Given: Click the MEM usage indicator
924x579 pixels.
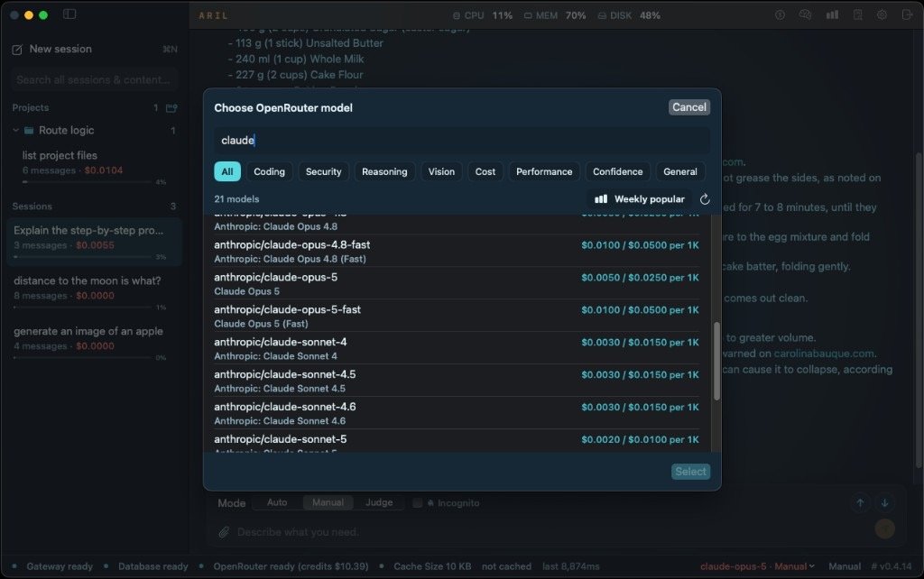Looking at the screenshot, I should click(x=555, y=15).
